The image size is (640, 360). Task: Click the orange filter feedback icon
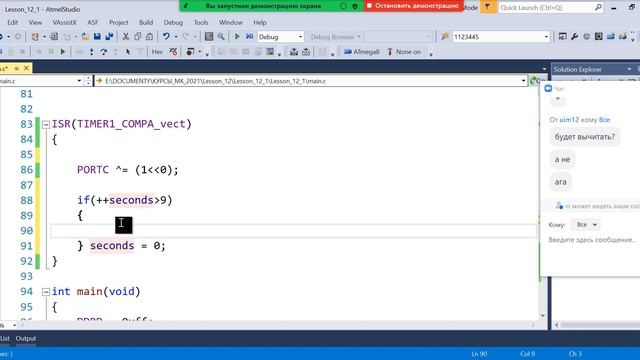click(487, 7)
